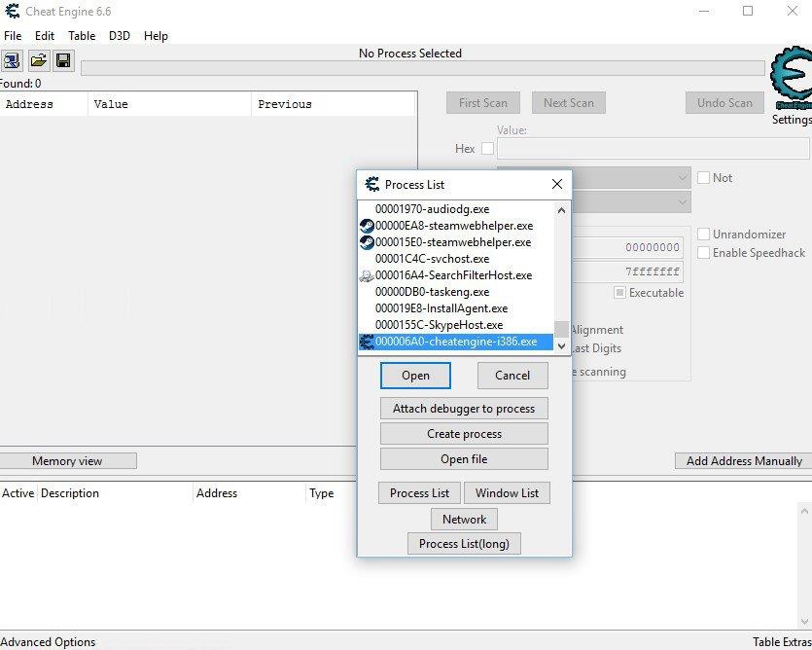Toggle the Hex checkbox
Viewport: 812px width, 650px height.
coord(487,148)
